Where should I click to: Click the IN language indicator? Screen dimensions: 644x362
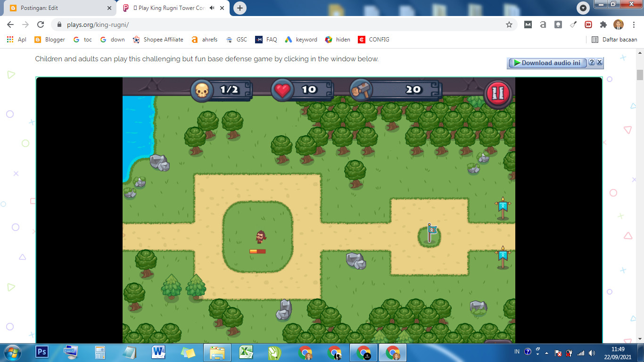pos(517,352)
